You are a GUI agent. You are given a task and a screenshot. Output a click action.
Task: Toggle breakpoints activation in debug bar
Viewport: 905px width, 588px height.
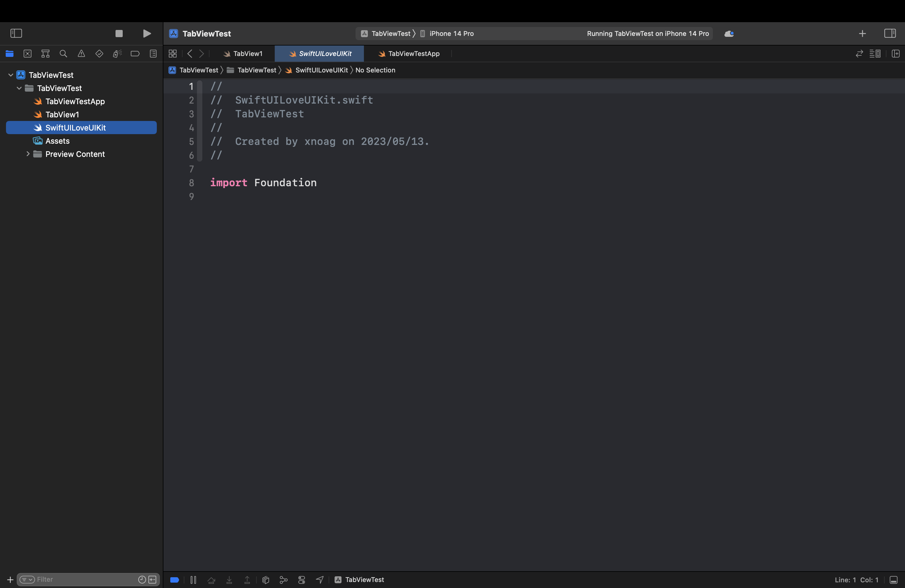click(174, 580)
